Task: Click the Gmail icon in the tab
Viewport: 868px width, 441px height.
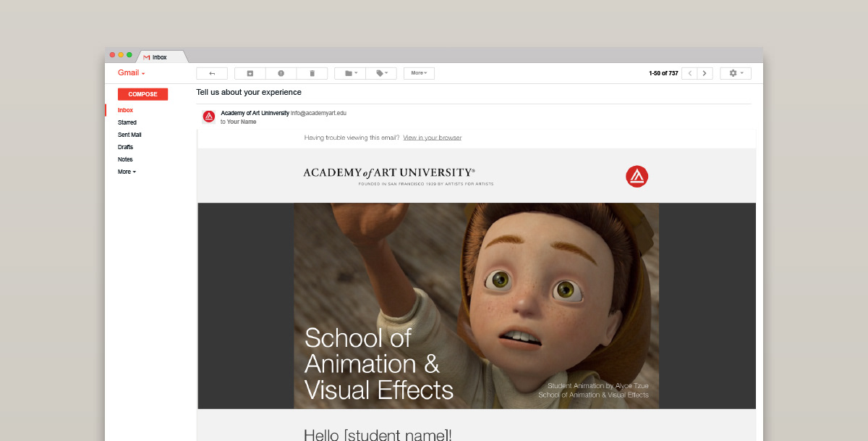Action: 147,57
